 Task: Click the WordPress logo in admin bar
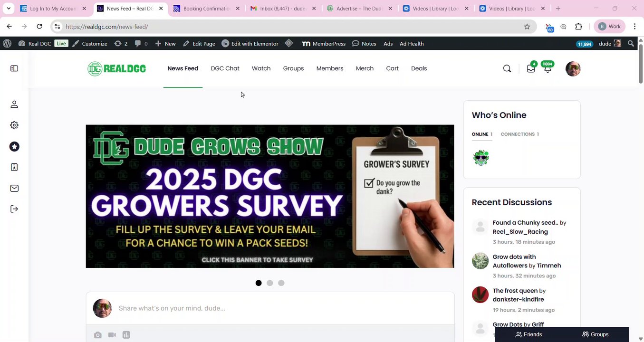click(7, 43)
